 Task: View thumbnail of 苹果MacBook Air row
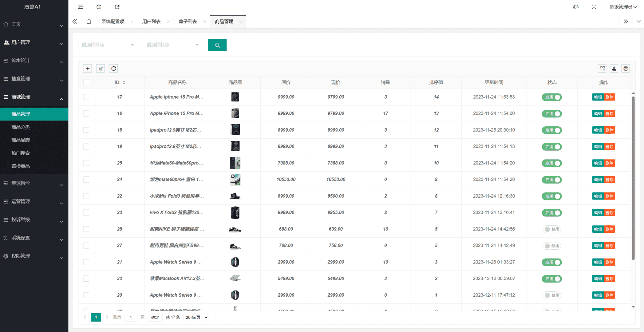(x=235, y=279)
